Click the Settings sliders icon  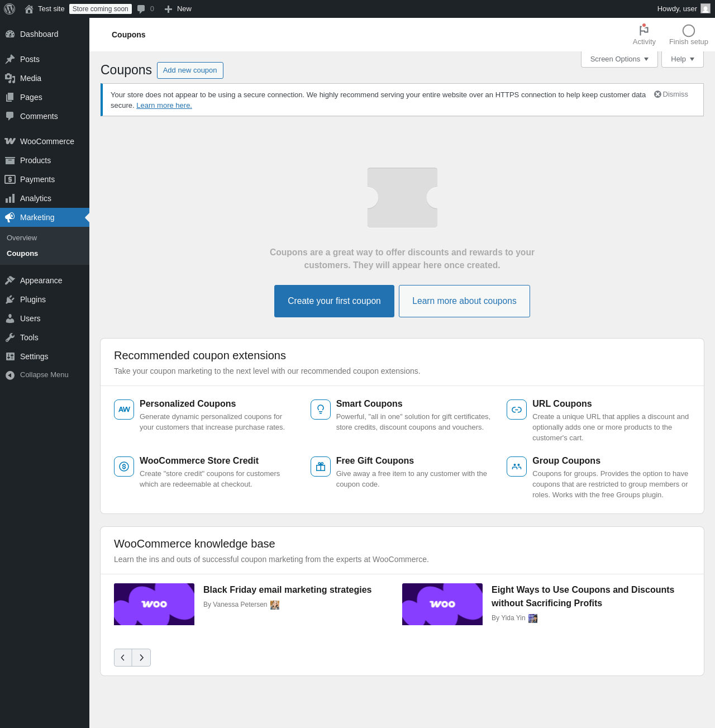10,356
